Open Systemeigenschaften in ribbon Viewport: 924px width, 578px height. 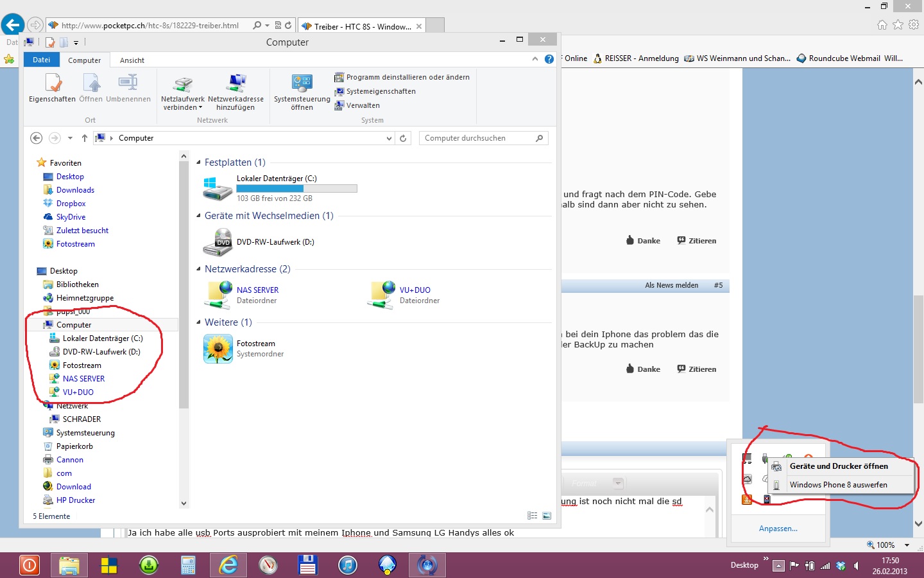[x=375, y=91]
